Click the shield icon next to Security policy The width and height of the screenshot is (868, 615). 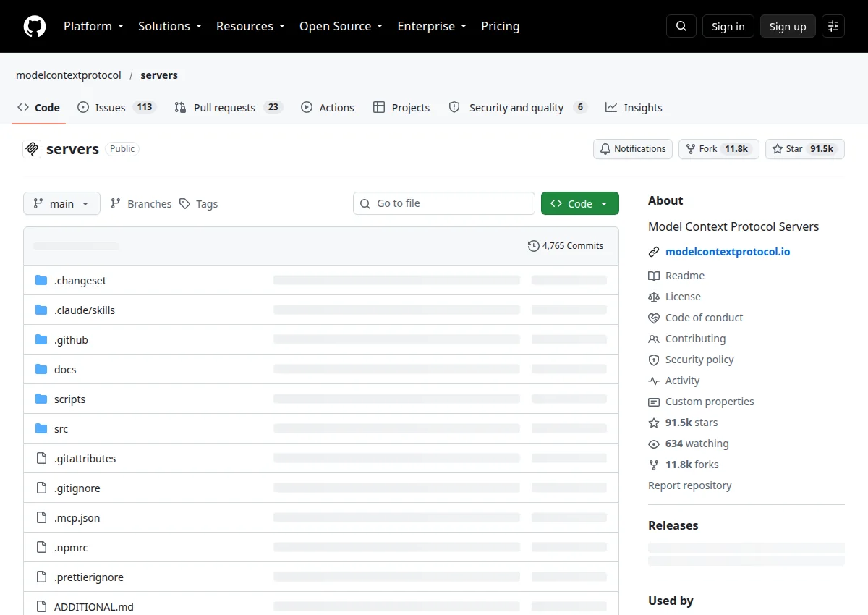click(x=654, y=360)
